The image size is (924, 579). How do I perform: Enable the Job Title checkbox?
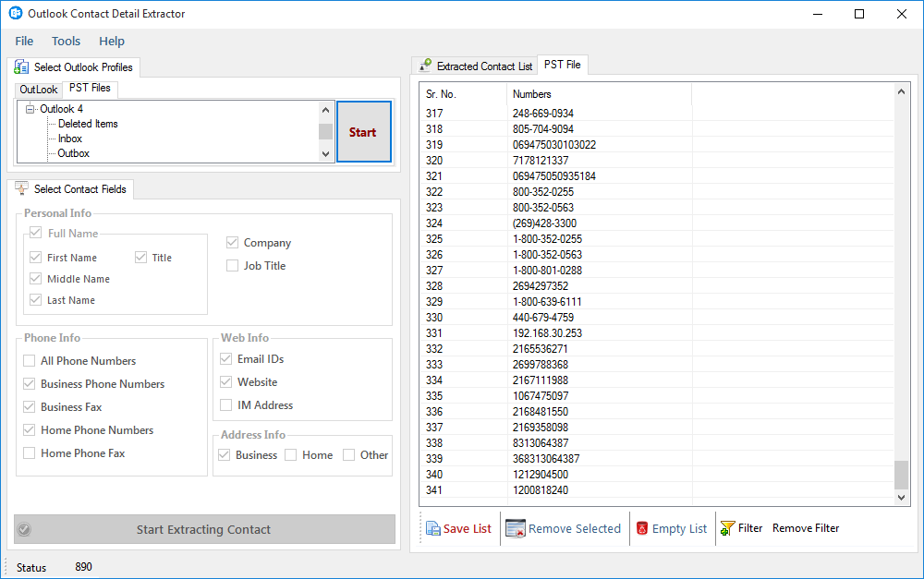232,266
